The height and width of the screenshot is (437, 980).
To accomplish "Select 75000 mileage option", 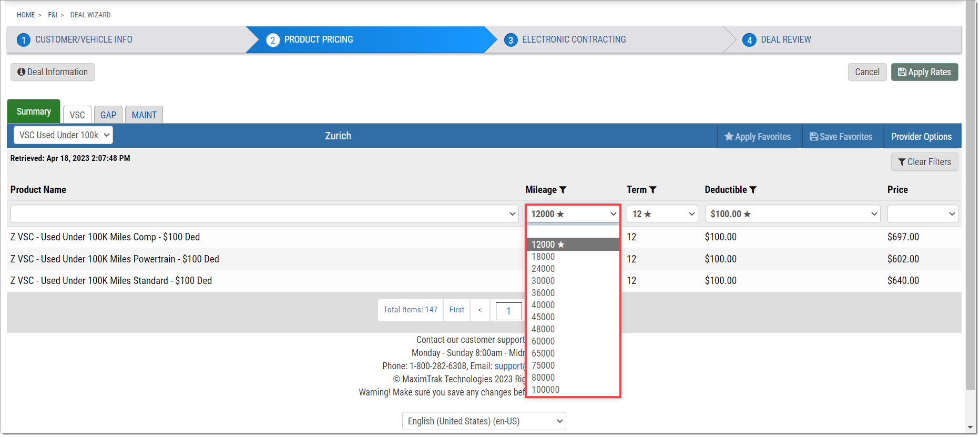I will point(573,365).
